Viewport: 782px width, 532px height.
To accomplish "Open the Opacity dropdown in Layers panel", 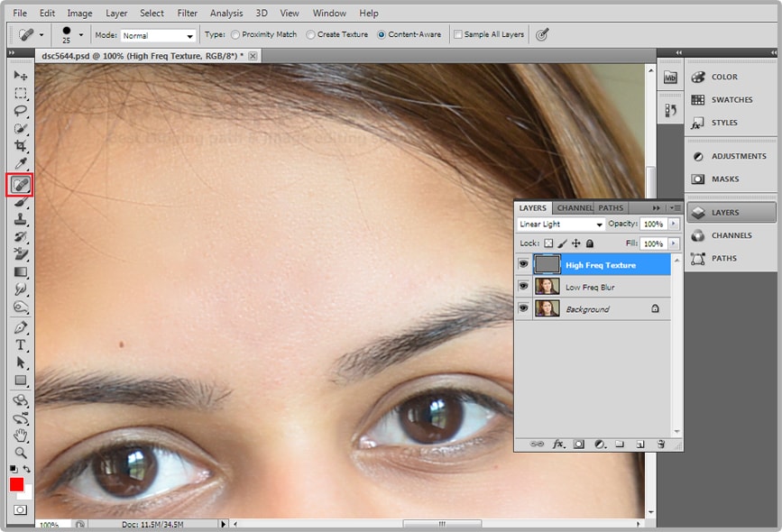I will pyautogui.click(x=674, y=224).
